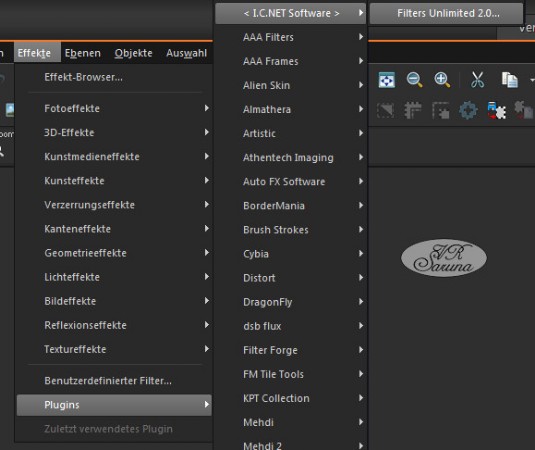Open the Mehdi plugin submenu
Image resolution: width=535 pixels, height=450 pixels.
coord(291,422)
